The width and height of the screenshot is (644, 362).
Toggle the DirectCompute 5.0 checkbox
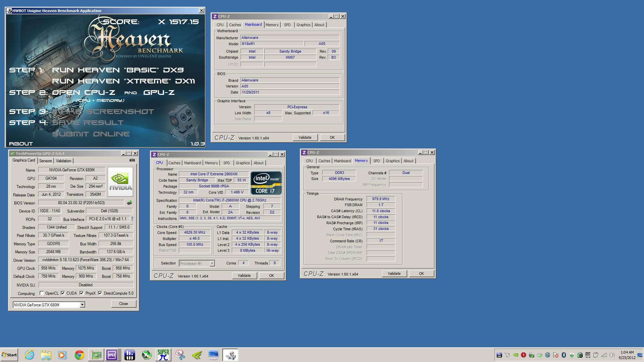(100, 293)
